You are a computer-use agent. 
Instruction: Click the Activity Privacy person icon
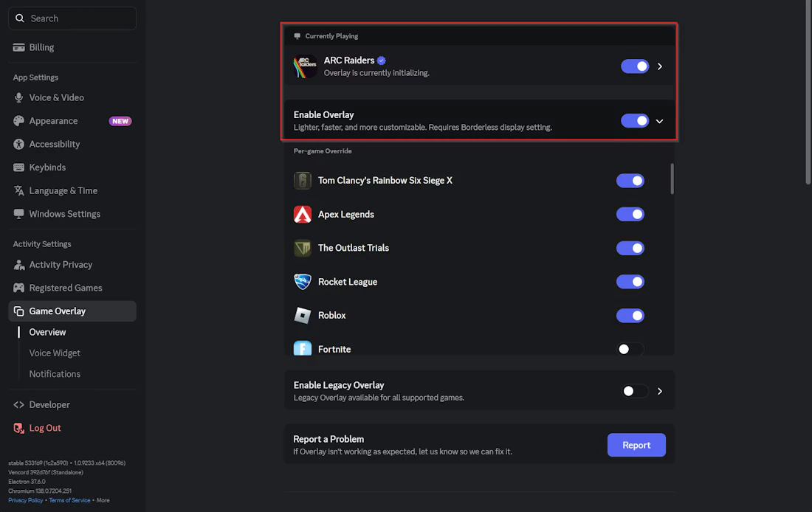[18, 265]
